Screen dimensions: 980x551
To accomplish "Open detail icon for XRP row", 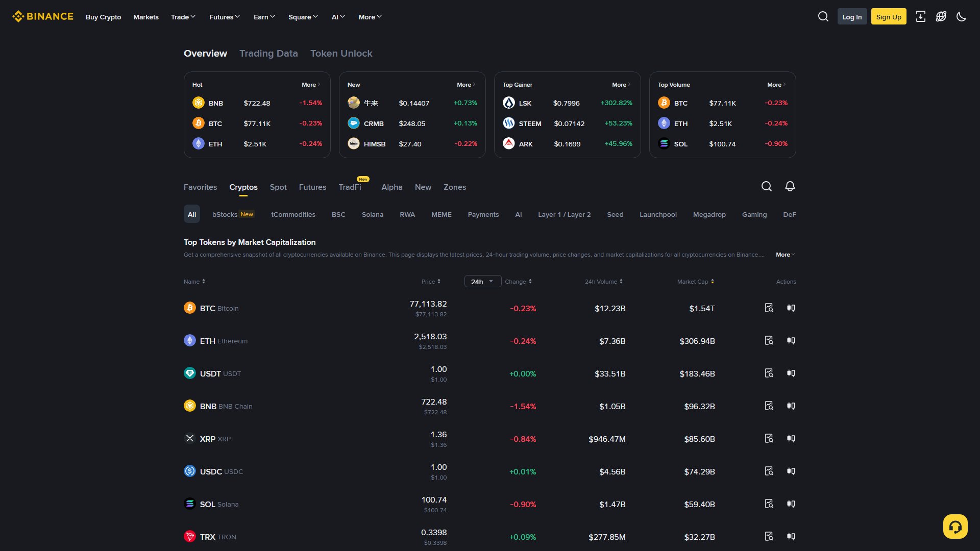I will [769, 438].
